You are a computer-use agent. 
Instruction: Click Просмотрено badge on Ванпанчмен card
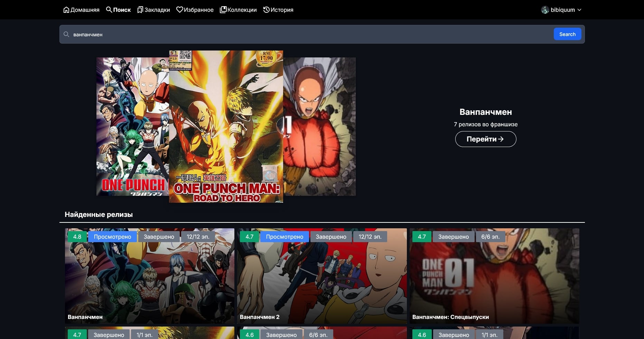pyautogui.click(x=112, y=237)
